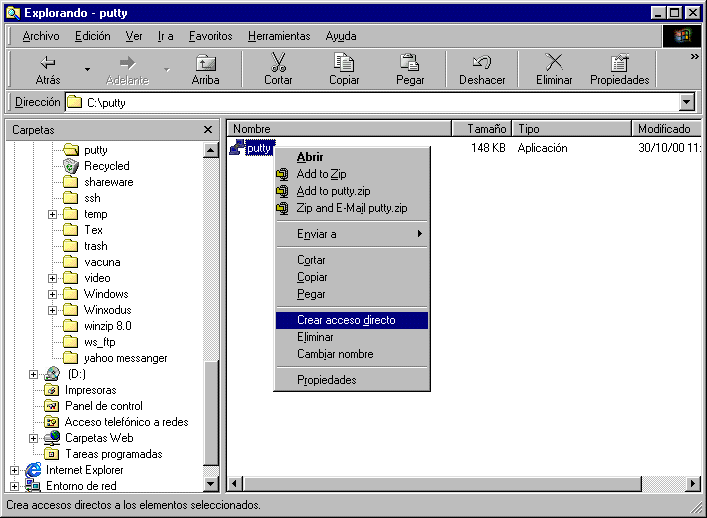Image resolution: width=707 pixels, height=518 pixels.
Task: Choose Cortar in the context menu
Action: [352, 260]
